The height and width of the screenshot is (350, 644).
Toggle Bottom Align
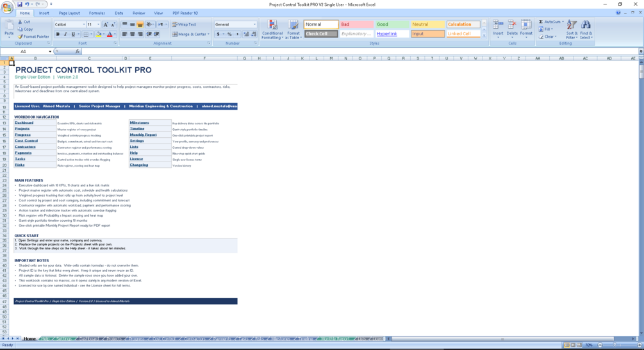coord(140,24)
